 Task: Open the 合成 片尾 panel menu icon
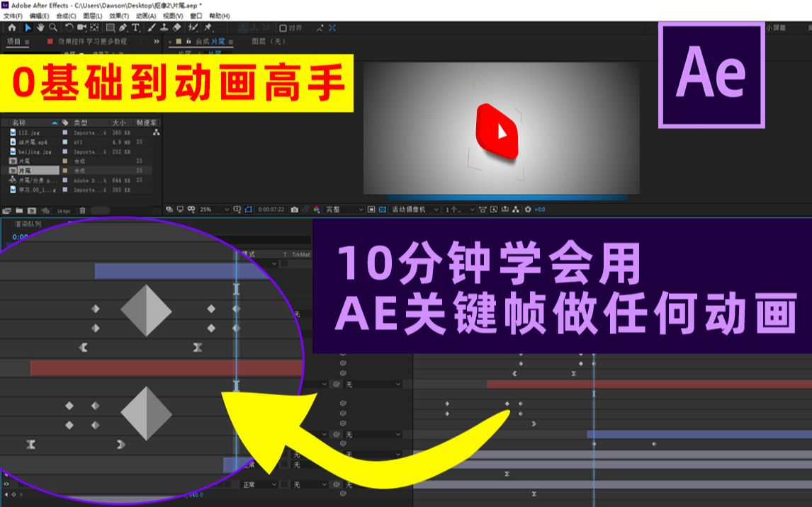coord(230,42)
